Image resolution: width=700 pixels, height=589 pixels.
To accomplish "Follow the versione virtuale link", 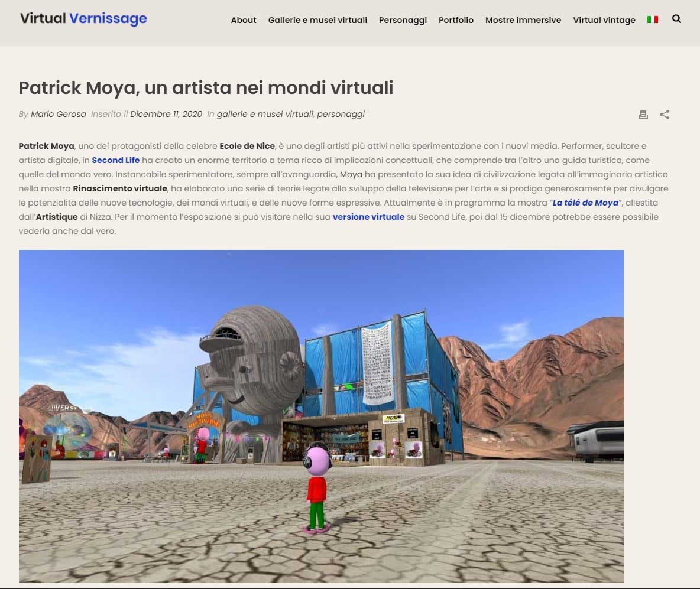I will (x=368, y=217).
